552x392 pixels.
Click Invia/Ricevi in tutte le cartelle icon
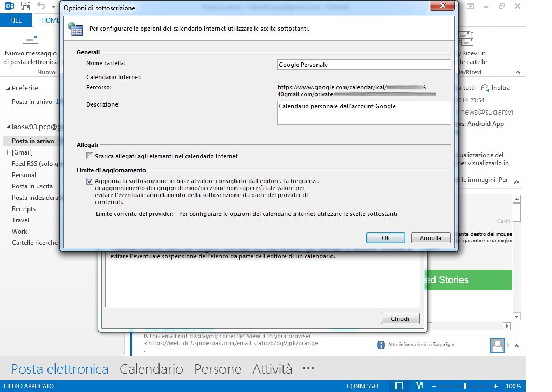[x=466, y=39]
